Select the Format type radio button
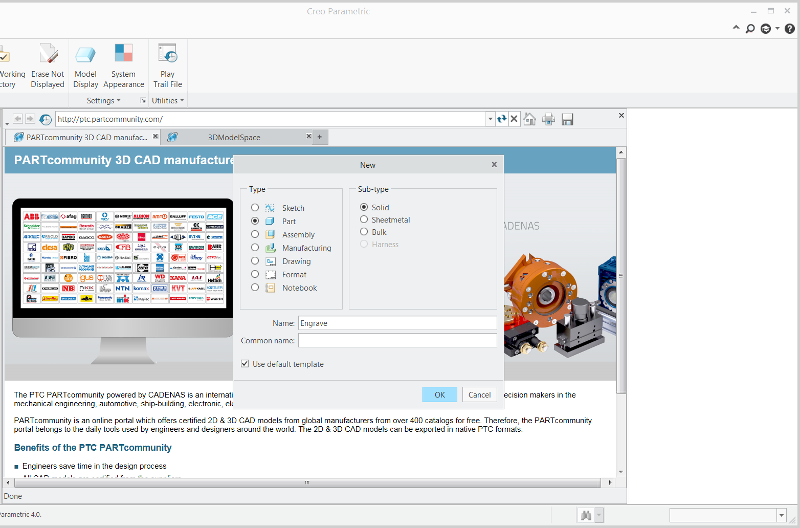The height and width of the screenshot is (528, 800). [x=255, y=274]
